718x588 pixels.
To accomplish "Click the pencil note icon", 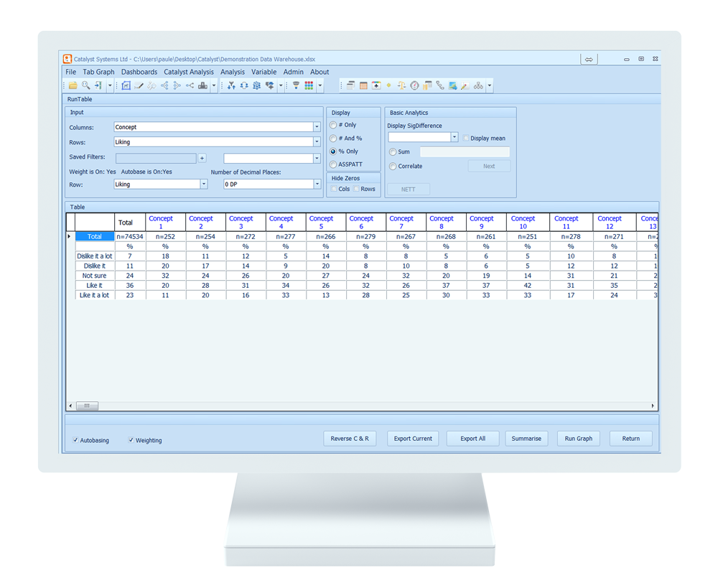I will point(465,85).
